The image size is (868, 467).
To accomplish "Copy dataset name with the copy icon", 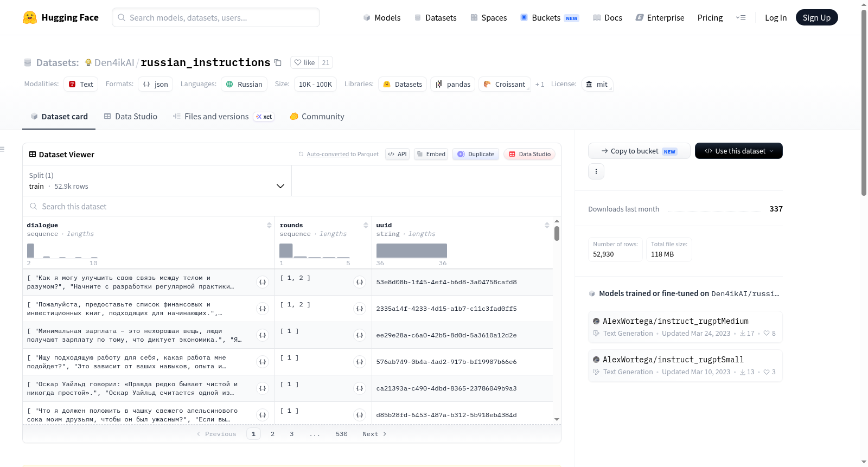I will [278, 62].
